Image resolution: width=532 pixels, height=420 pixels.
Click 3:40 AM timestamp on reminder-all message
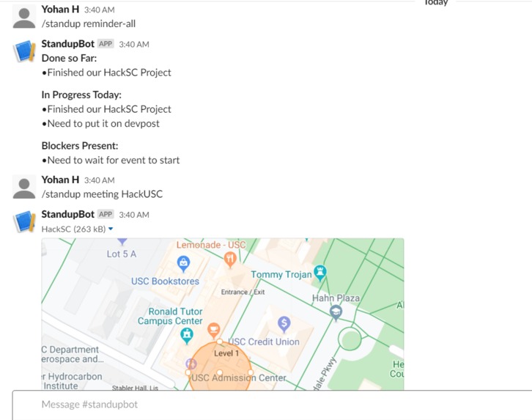tap(100, 10)
